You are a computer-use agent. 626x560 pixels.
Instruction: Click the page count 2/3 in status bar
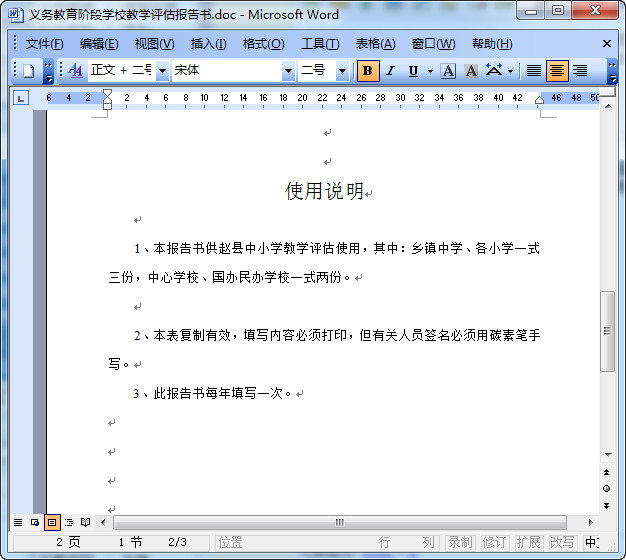coord(177,542)
